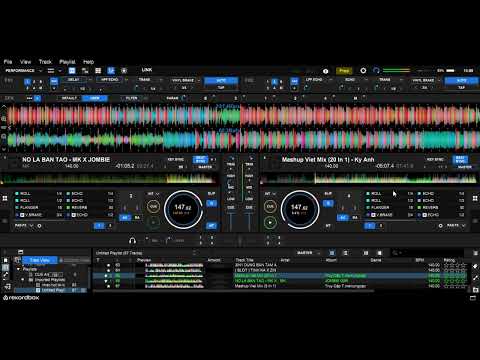480x360 pixels.
Task: Select the CFX USER tab
Action: (95, 98)
